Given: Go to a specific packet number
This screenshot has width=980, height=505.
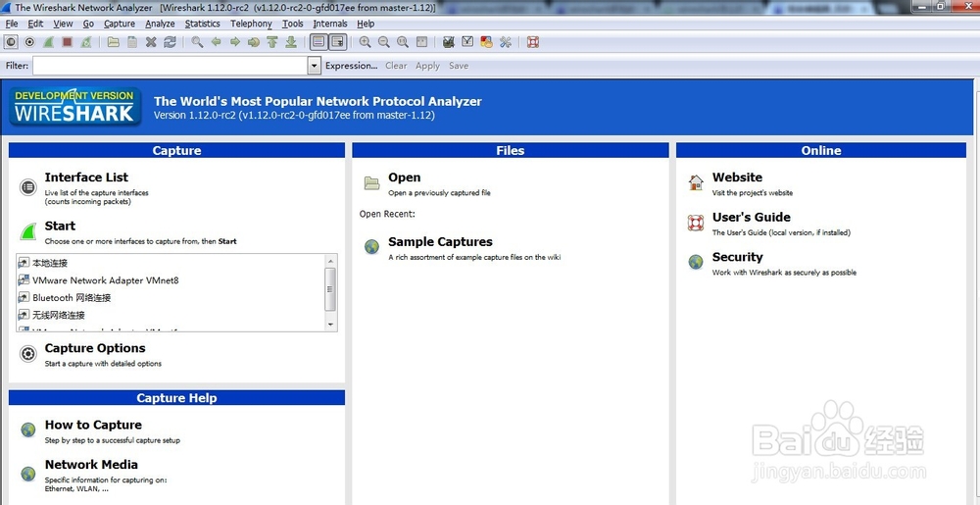Looking at the screenshot, I should coord(253,42).
